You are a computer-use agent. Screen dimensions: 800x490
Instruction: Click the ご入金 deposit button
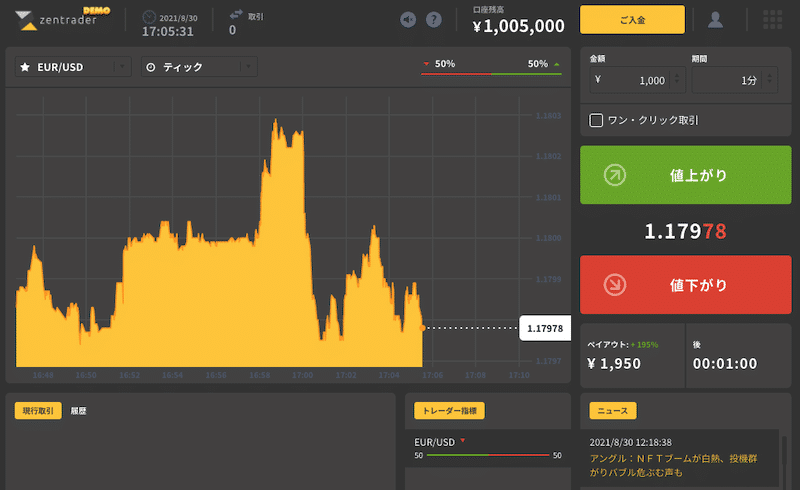click(x=632, y=20)
